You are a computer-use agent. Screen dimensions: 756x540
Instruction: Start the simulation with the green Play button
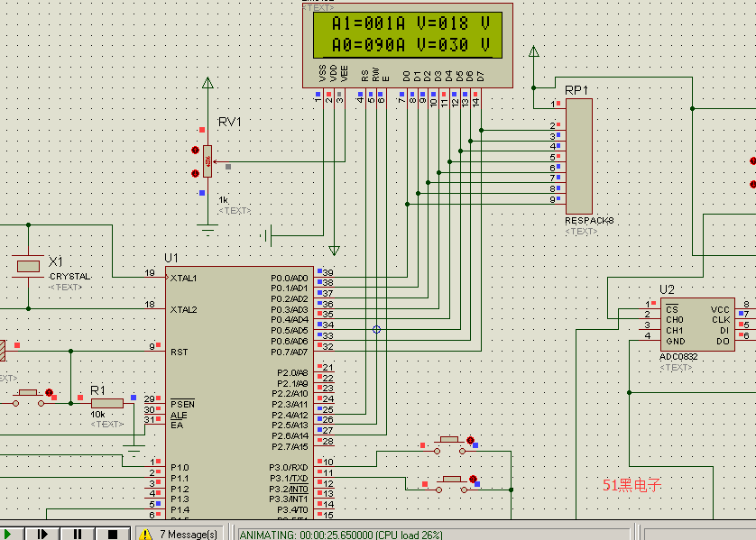coord(8,535)
